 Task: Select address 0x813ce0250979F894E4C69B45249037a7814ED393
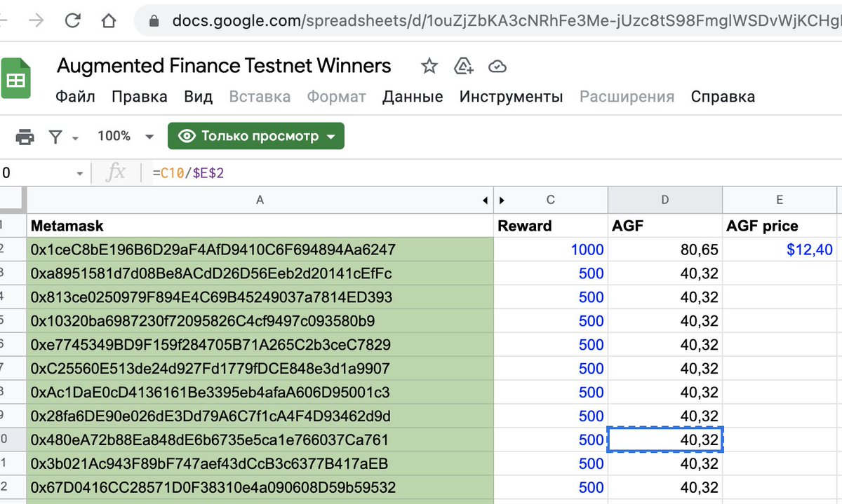coord(260,297)
